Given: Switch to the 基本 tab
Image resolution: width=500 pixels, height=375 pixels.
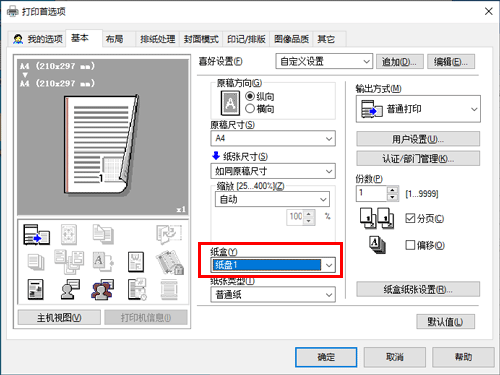Looking at the screenshot, I should [x=84, y=38].
